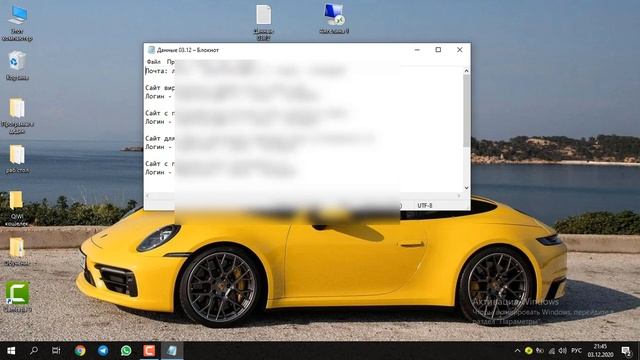Select the QIWI кошелек desktop folder
The image size is (640, 360).
point(16,208)
